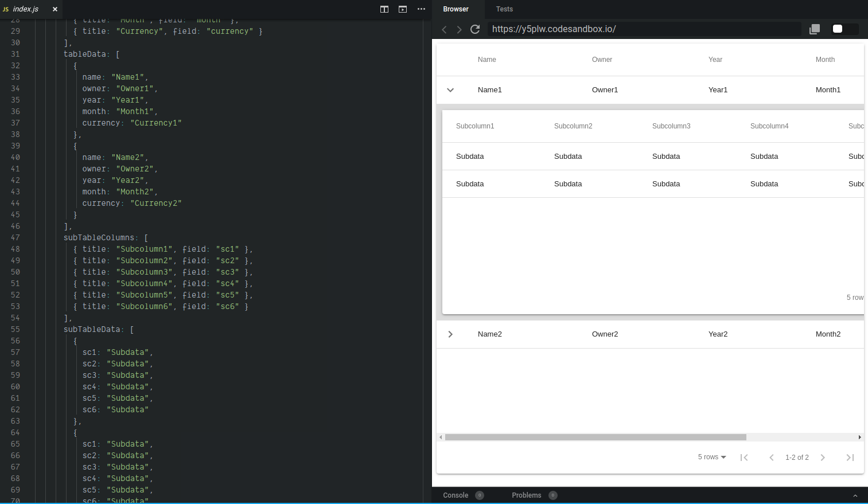Click the browser back navigation arrow

pyautogui.click(x=444, y=29)
